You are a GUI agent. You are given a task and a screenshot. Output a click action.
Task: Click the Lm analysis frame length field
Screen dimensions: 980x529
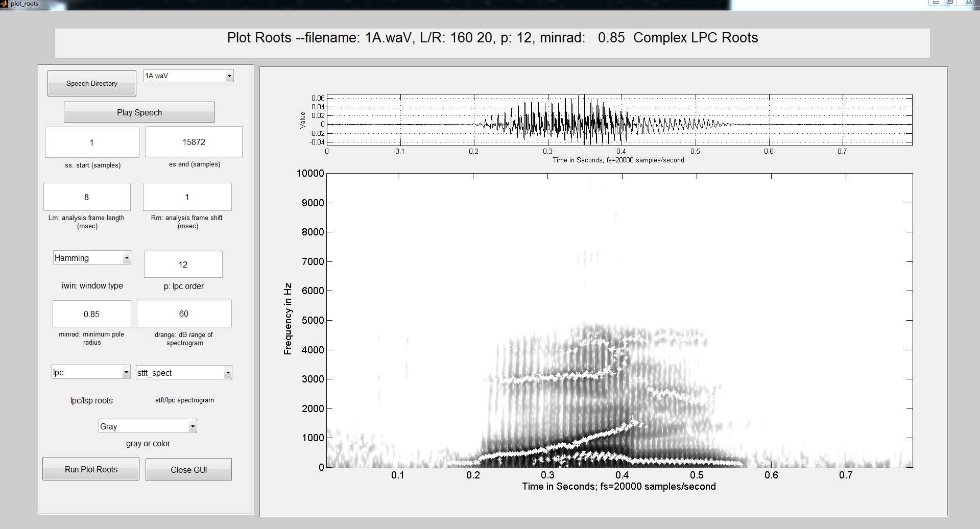pos(87,197)
